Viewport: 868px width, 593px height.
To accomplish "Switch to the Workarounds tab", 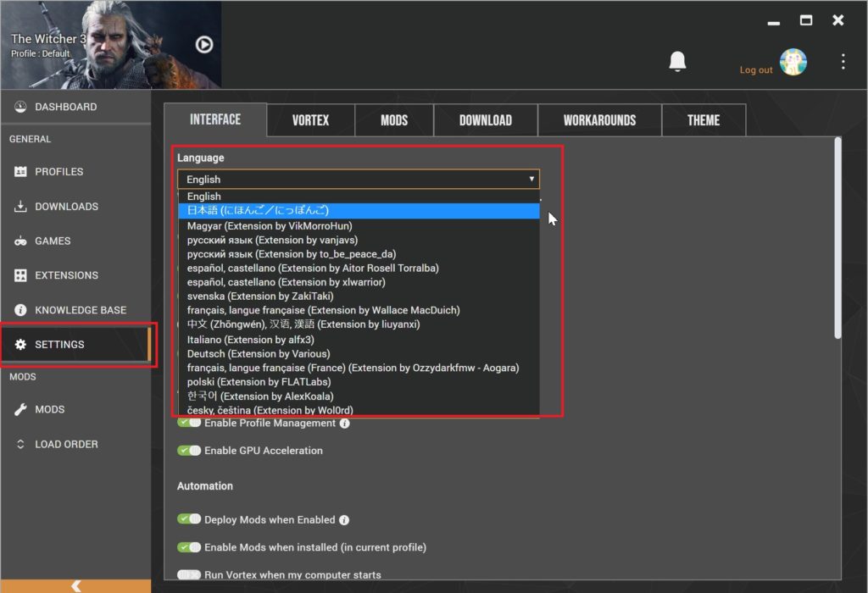I will point(599,120).
